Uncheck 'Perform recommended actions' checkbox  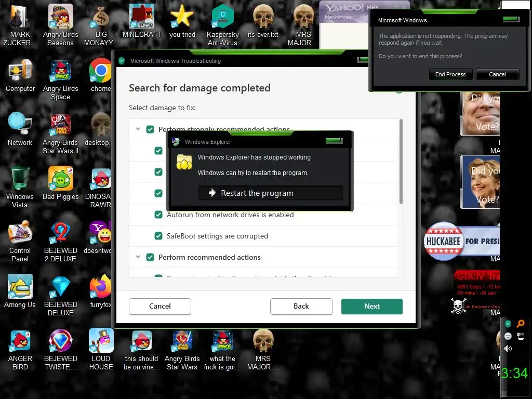150,257
